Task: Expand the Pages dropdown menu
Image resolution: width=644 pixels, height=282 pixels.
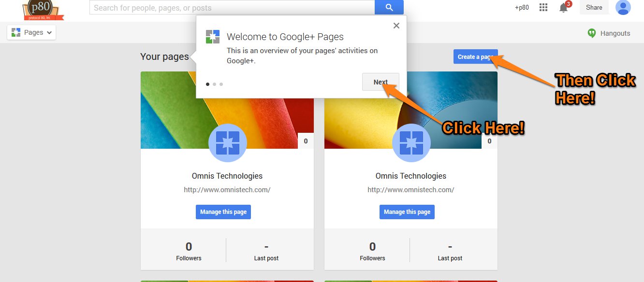Action: (x=31, y=32)
